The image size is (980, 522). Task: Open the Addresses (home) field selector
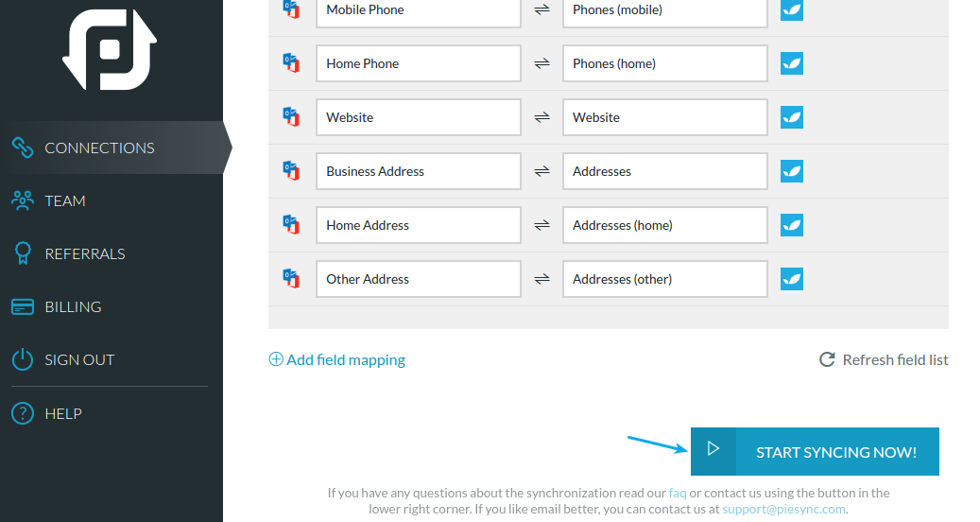click(x=665, y=225)
